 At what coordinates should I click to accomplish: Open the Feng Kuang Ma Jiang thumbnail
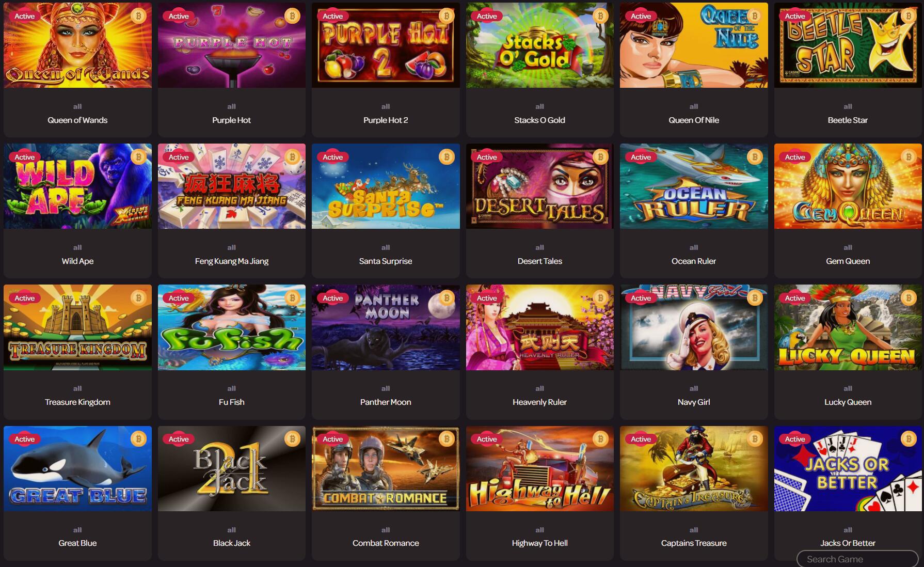click(231, 186)
